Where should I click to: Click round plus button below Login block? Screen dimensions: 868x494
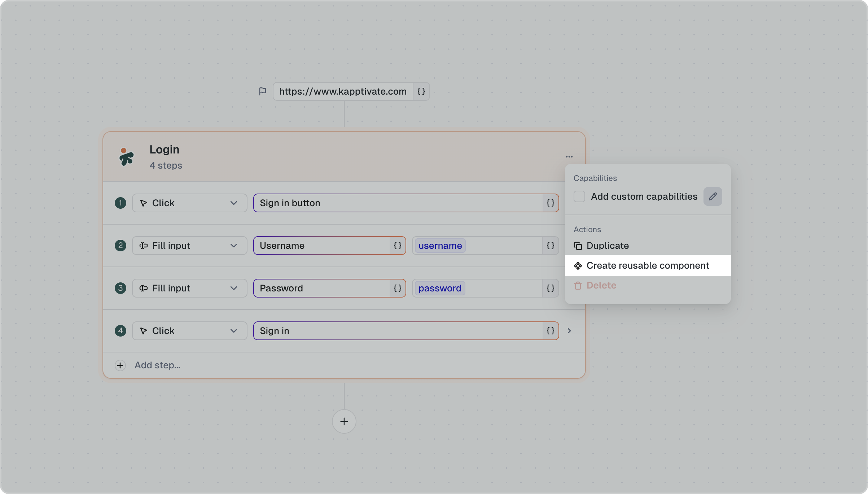344,421
